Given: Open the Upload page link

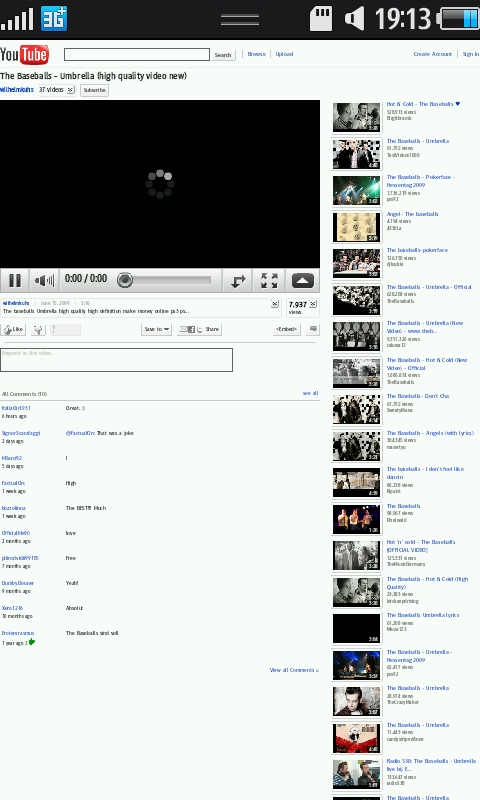Looking at the screenshot, I should point(284,54).
